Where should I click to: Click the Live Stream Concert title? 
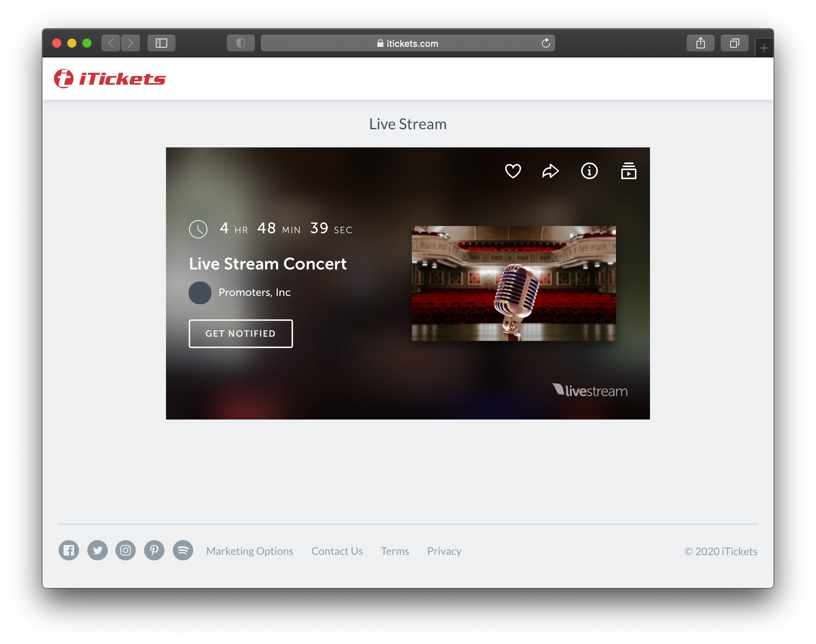coord(268,264)
